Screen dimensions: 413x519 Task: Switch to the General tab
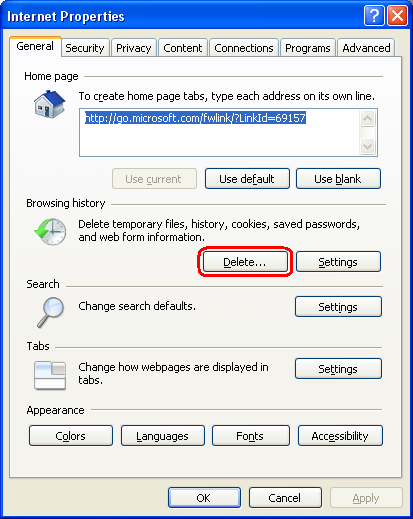(35, 46)
